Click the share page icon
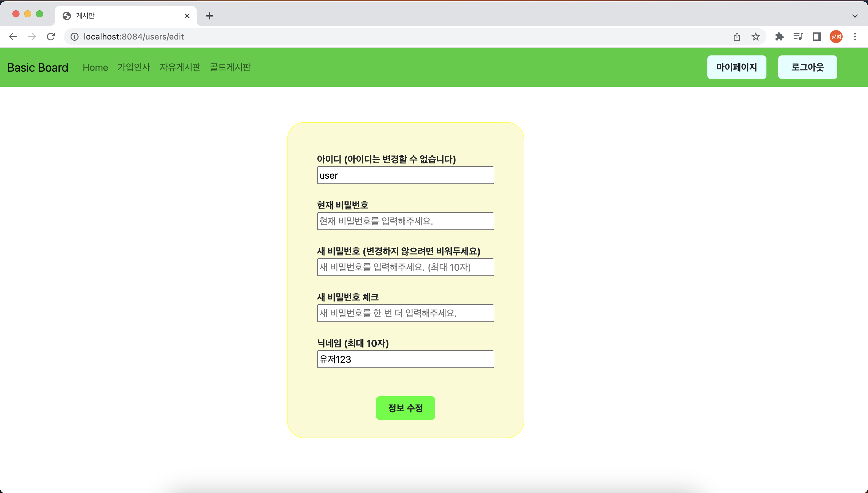 (737, 37)
